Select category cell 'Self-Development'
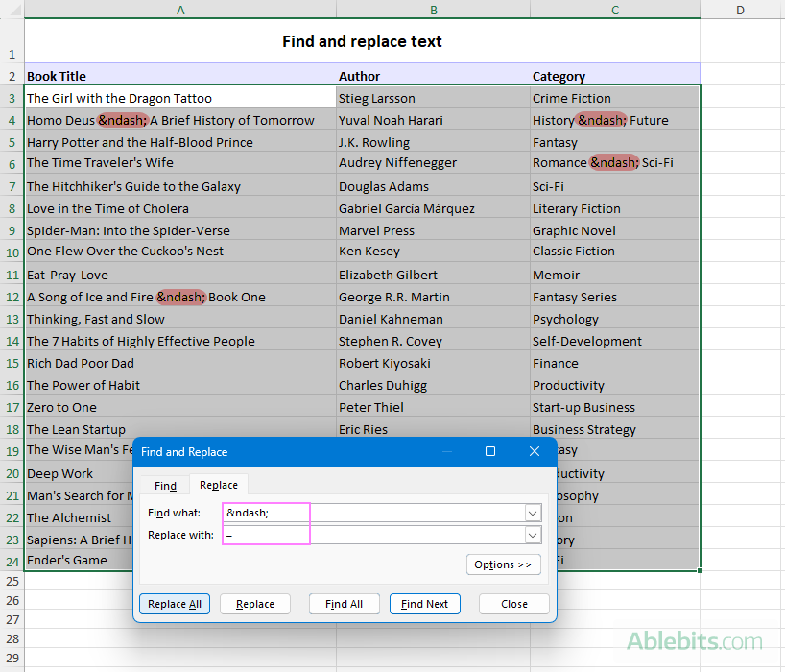This screenshot has height=672, width=785. click(615, 341)
